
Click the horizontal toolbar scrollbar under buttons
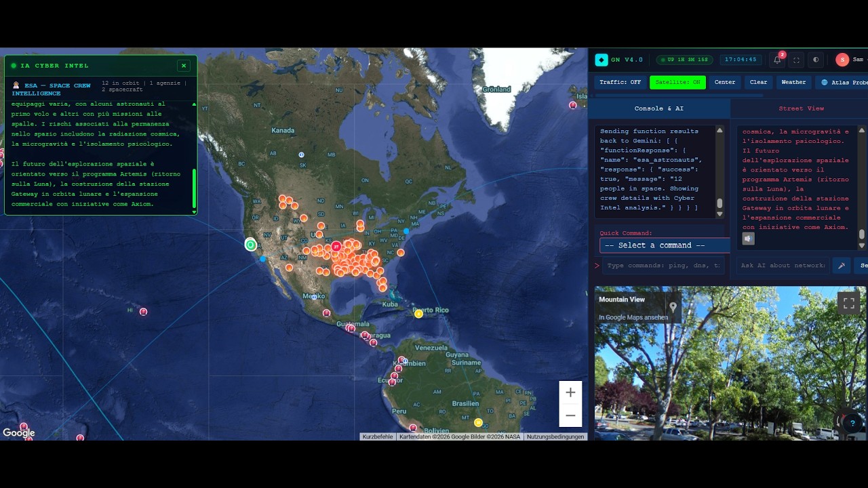pos(678,96)
